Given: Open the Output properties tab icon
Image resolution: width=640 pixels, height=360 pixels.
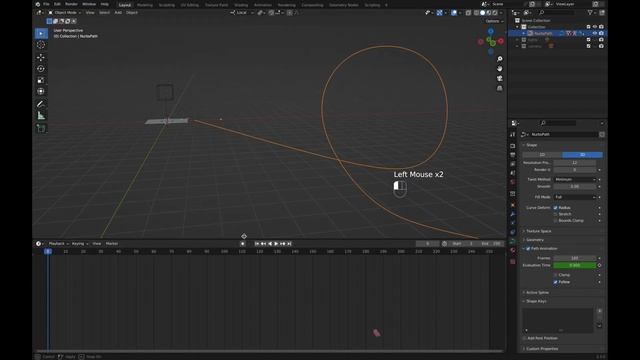Looking at the screenshot, I should 513,155.
